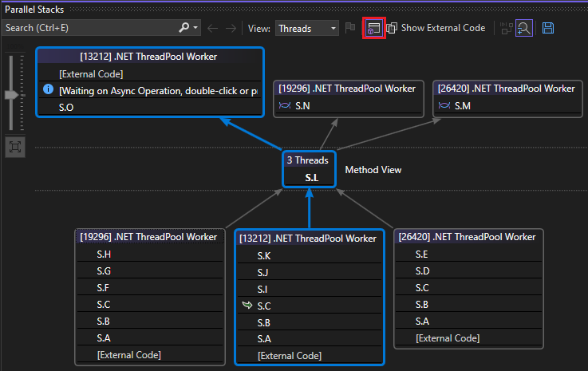Image resolution: width=588 pixels, height=371 pixels.
Task: Select the S.H frame
Action: [x=150, y=255]
